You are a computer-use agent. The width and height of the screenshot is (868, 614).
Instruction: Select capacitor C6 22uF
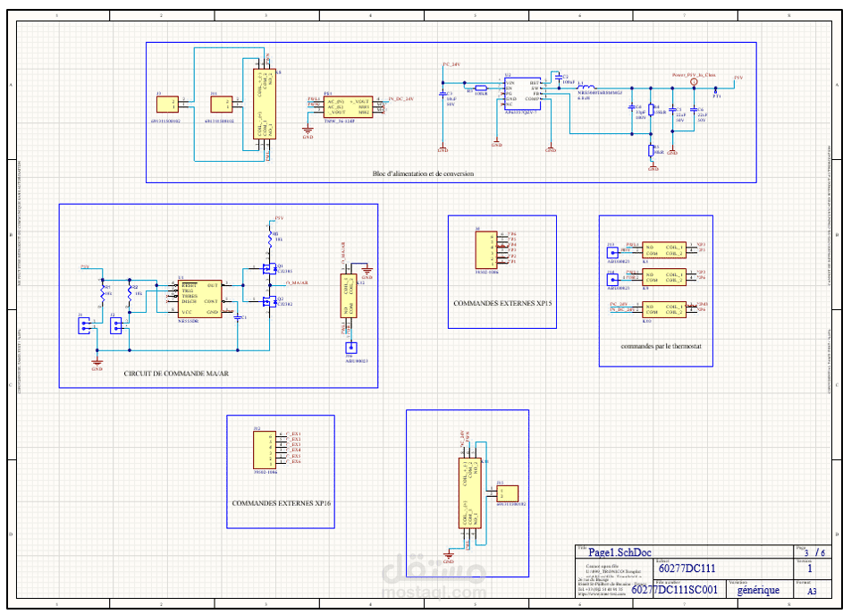[x=694, y=110]
